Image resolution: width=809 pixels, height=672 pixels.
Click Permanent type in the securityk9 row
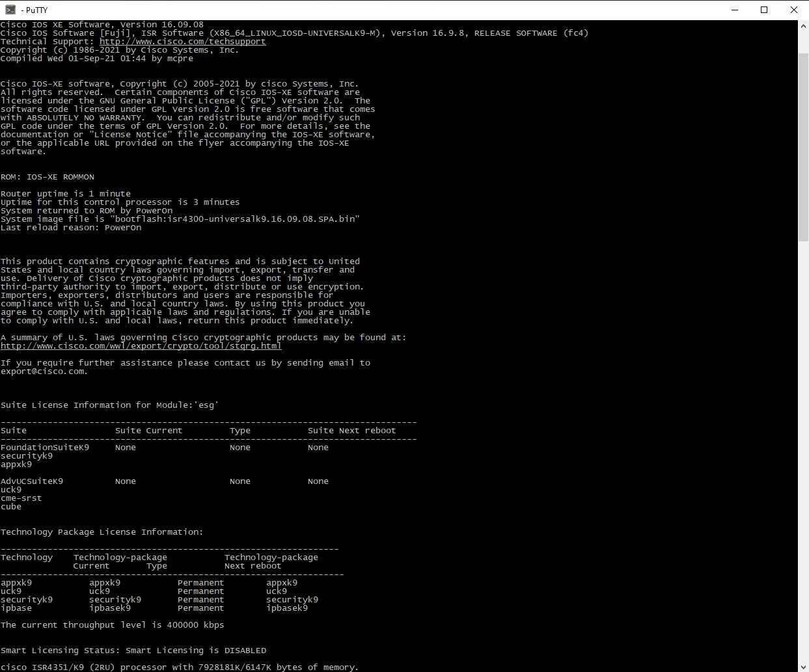click(x=201, y=600)
